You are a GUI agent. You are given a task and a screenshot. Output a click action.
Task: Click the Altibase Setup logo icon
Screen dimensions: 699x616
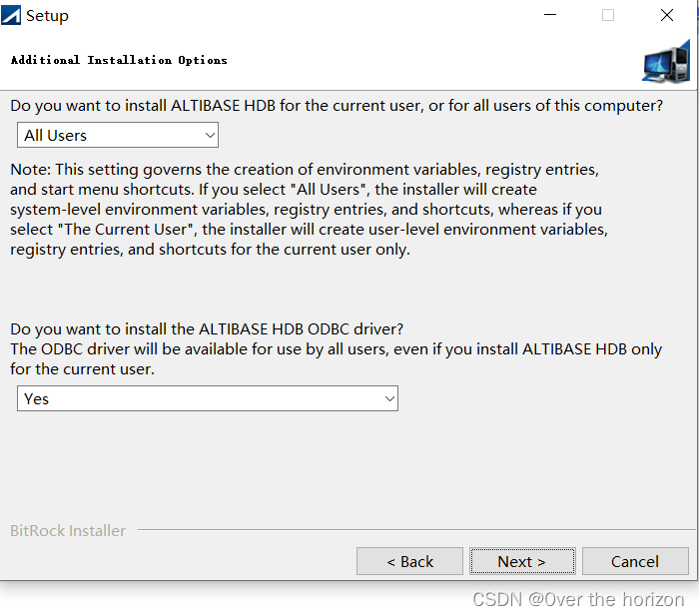coord(11,15)
